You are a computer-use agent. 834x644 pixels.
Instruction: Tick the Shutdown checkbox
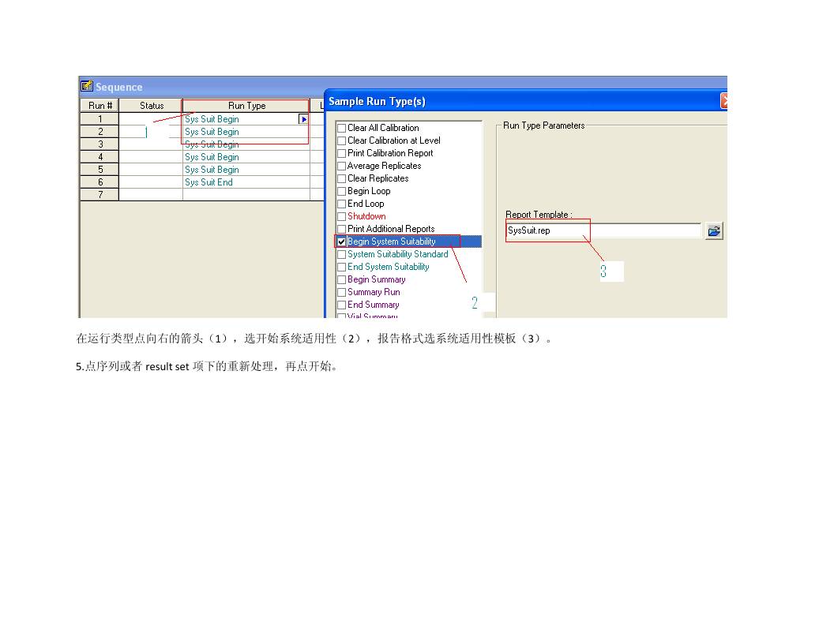coord(341,216)
